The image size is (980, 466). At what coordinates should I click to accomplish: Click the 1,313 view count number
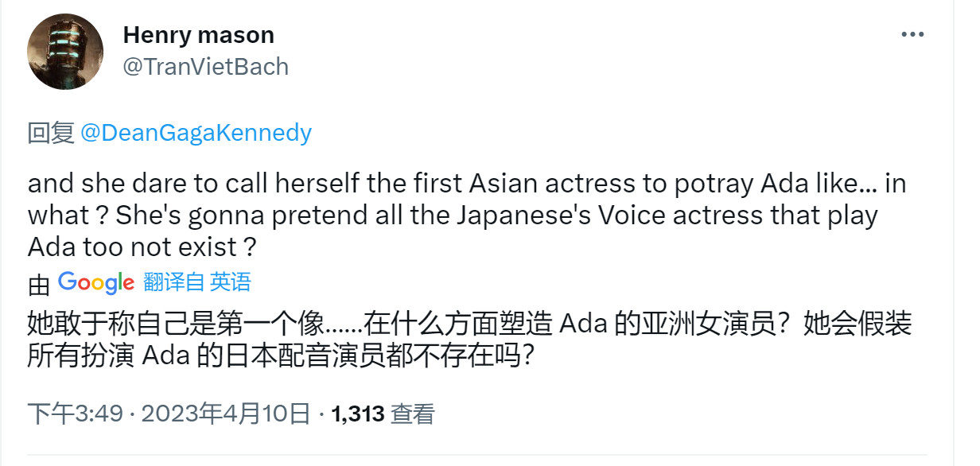(x=358, y=414)
